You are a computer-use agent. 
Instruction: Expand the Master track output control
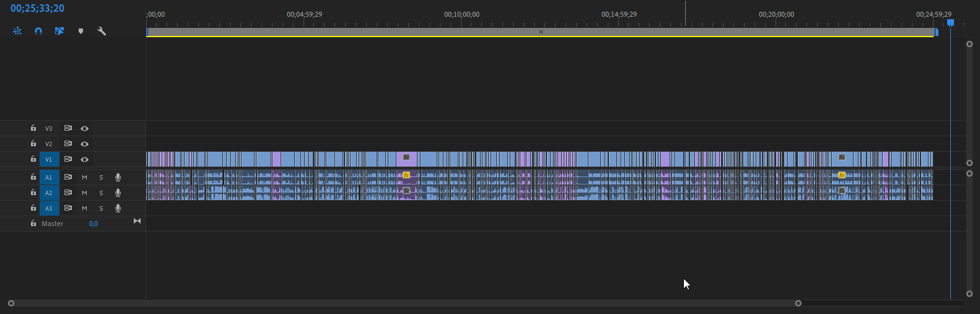tap(137, 221)
